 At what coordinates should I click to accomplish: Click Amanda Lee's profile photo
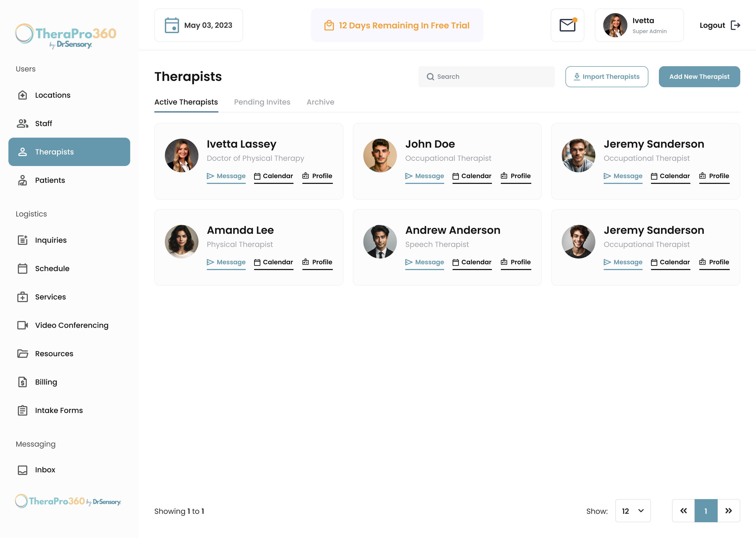[182, 241]
